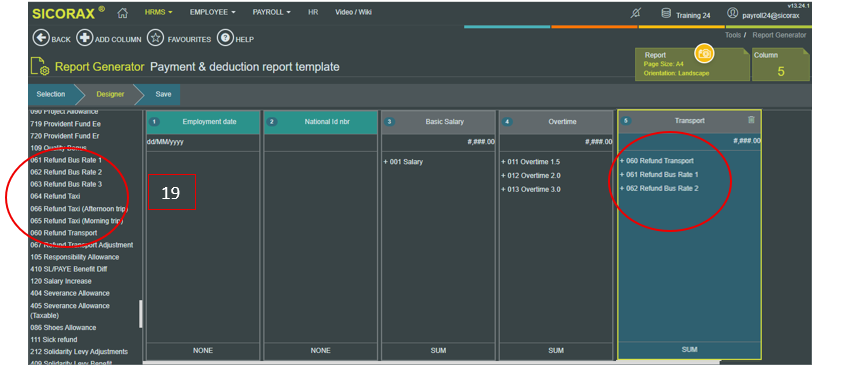Select 061 Refund Bus Rate 1 in Transport column
This screenshot has height=366, width=849.
(x=659, y=175)
